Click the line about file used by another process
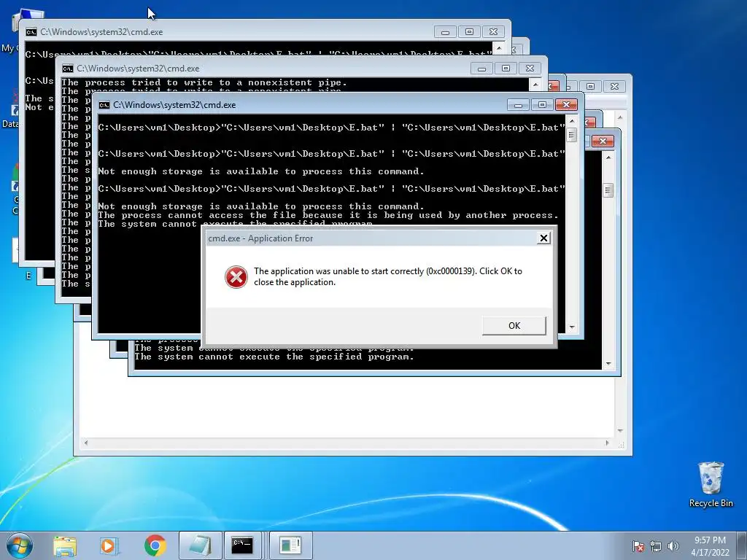Viewport: 747px width, 560px height. (x=328, y=215)
